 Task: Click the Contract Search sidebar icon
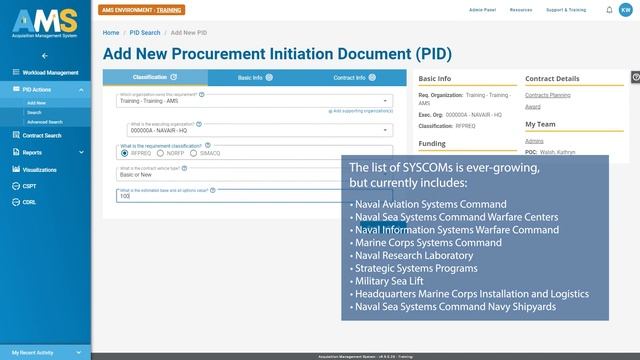[x=16, y=135]
